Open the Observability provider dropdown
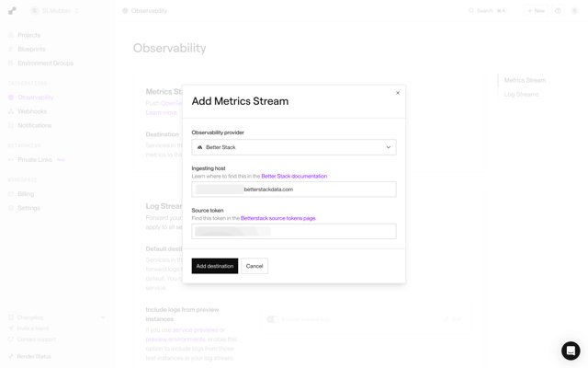 coord(294,147)
